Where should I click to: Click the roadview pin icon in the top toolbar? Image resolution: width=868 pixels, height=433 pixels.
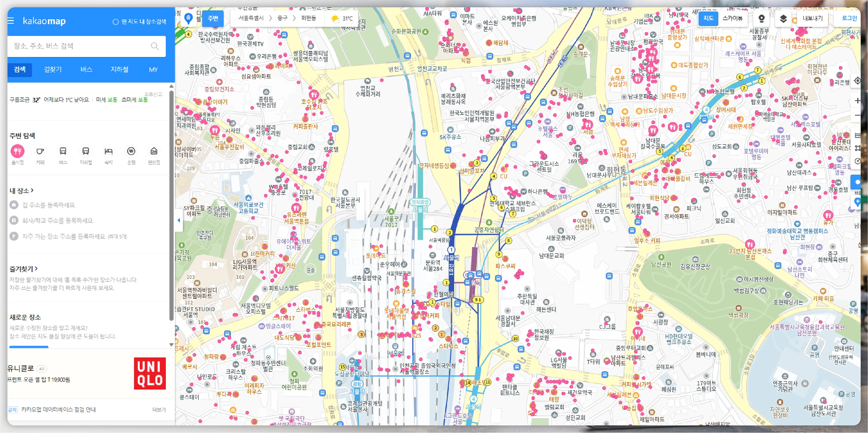click(x=761, y=18)
